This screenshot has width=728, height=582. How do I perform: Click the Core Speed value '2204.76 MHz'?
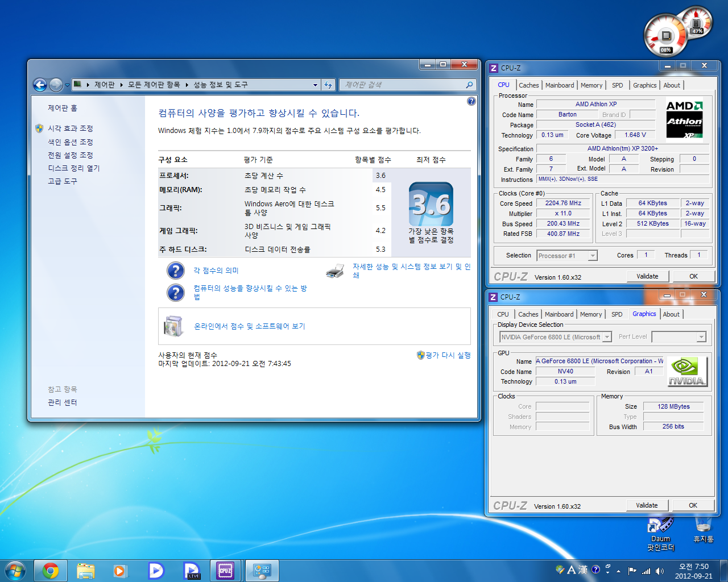tap(563, 203)
